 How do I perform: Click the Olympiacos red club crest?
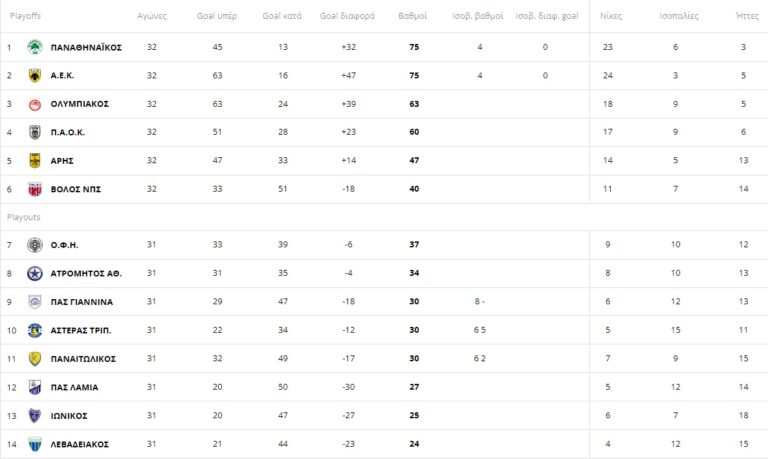(35, 104)
